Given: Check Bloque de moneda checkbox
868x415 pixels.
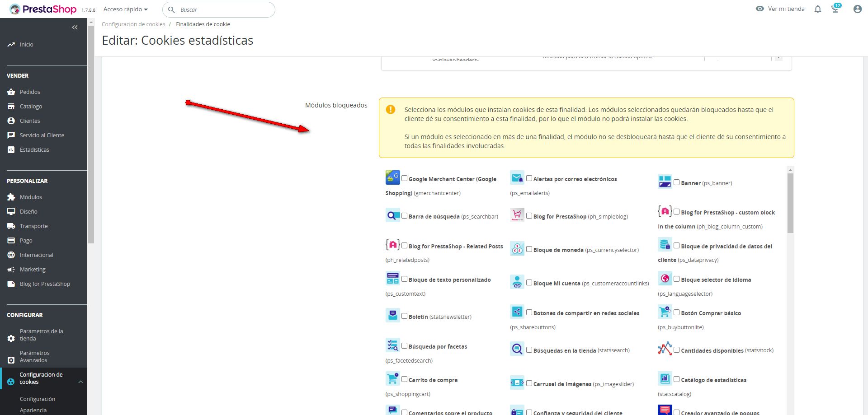Looking at the screenshot, I should pyautogui.click(x=529, y=249).
